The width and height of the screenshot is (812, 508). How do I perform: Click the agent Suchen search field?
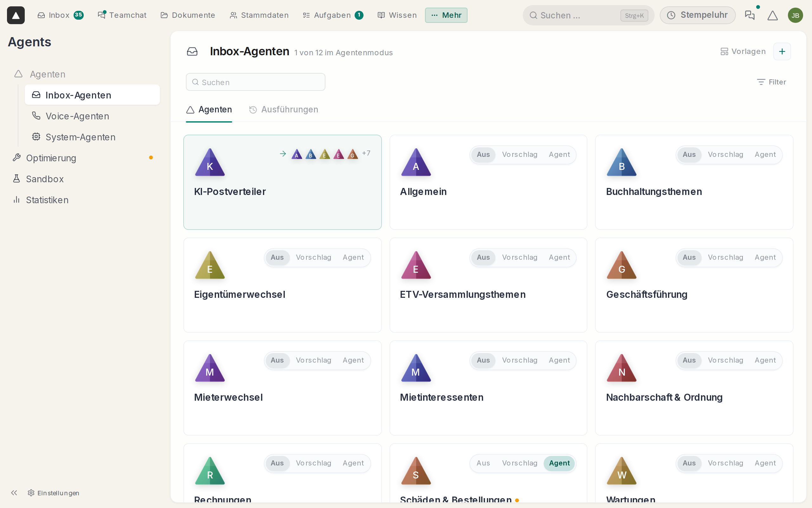256,82
